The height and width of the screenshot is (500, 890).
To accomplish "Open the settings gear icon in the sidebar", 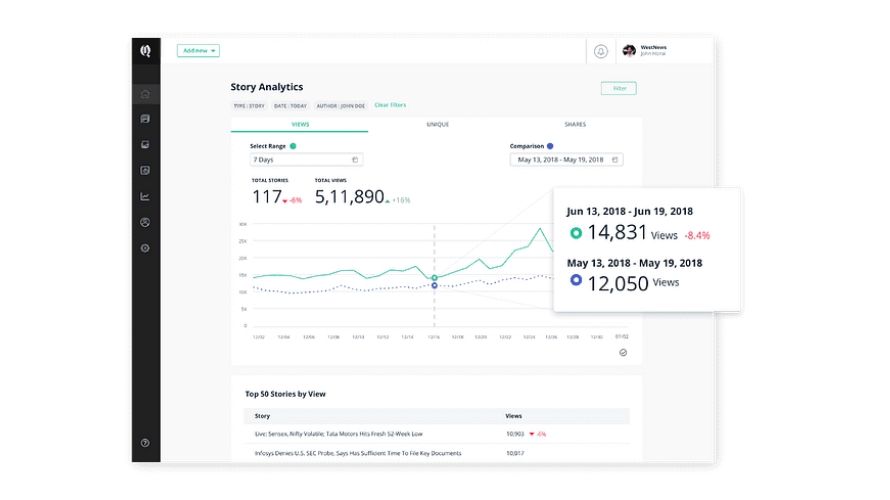I will [x=145, y=248].
